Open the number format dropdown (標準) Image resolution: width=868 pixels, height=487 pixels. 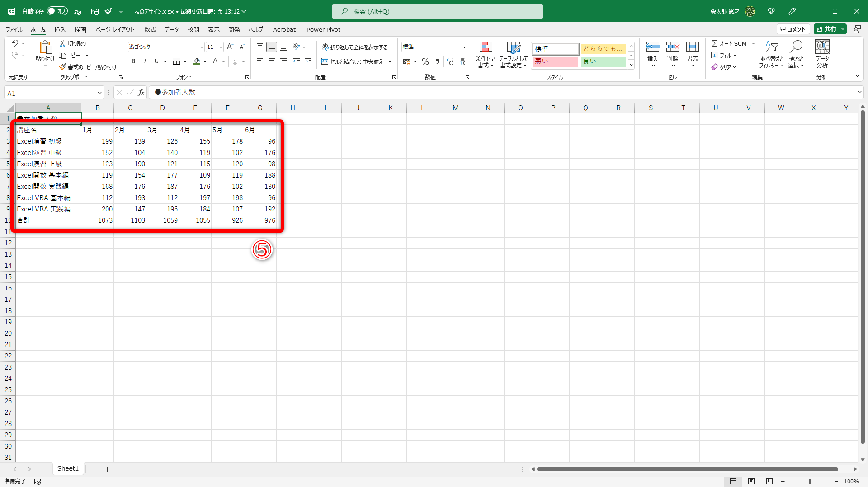[464, 47]
